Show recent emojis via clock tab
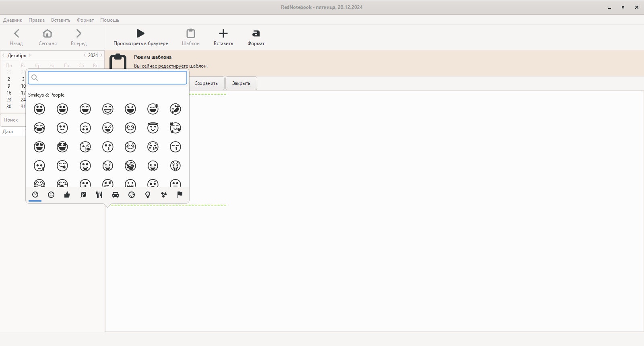Image resolution: width=644 pixels, height=346 pixels. coord(35,195)
